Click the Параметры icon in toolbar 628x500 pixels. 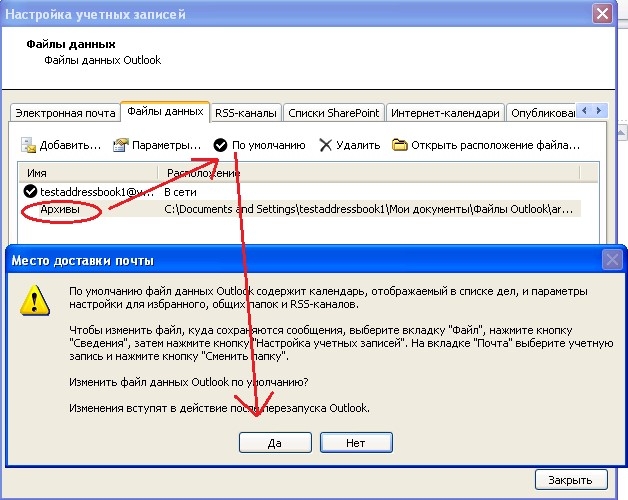(x=121, y=145)
